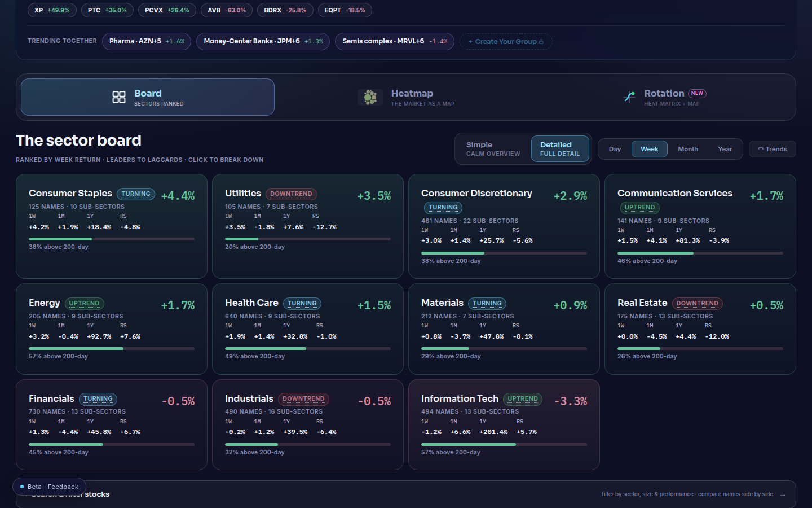The width and height of the screenshot is (812, 508).
Task: Expand the Consumer Staples sector card
Action: tap(112, 226)
